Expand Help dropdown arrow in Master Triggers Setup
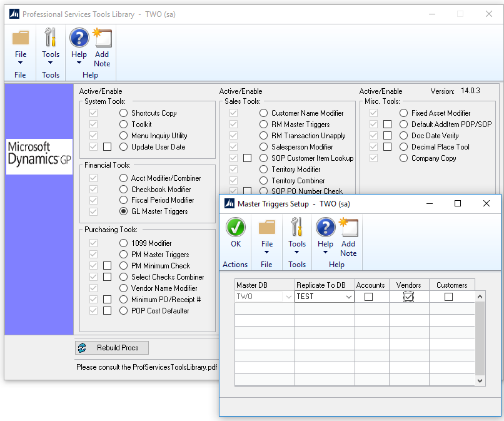This screenshot has width=504, height=421. point(325,252)
